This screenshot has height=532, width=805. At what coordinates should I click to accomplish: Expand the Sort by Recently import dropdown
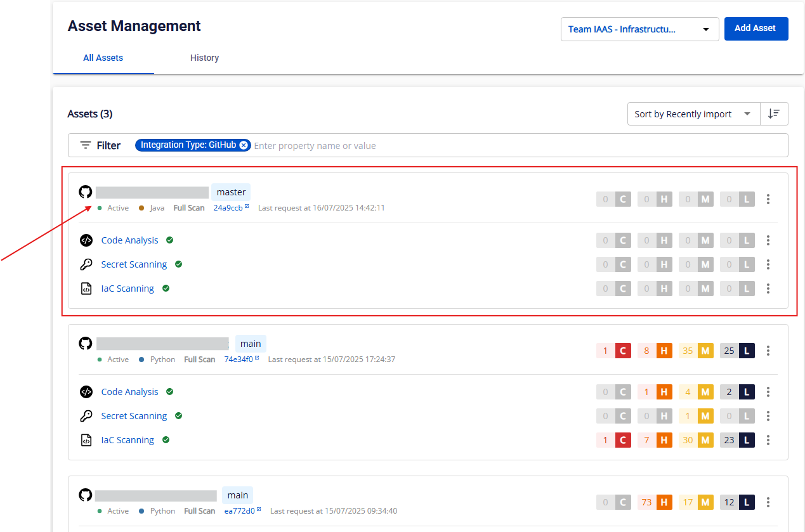pyautogui.click(x=693, y=114)
